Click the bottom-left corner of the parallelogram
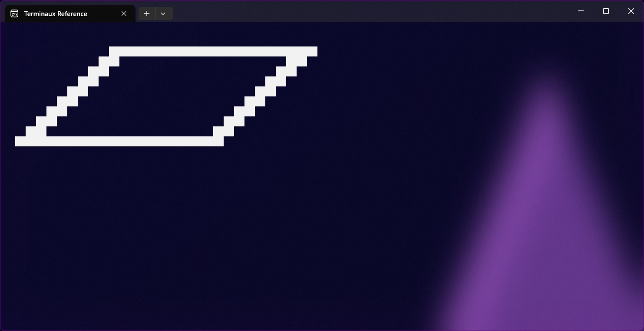This screenshot has height=331, width=644. pos(21,141)
